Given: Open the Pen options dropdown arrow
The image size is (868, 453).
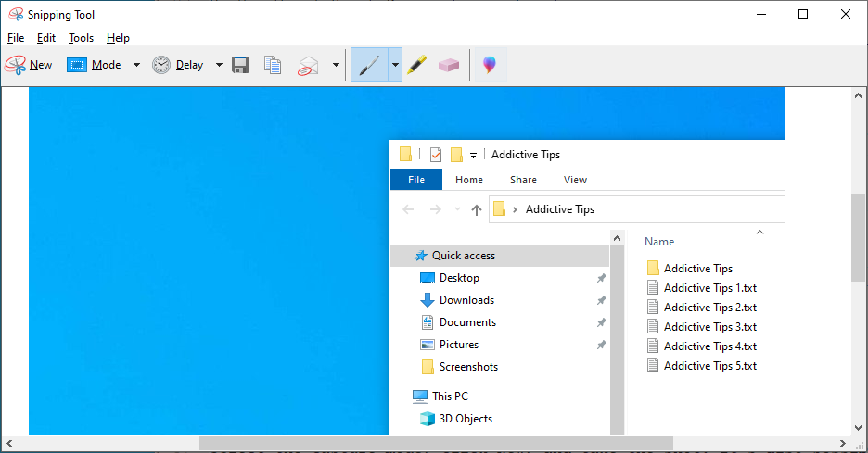Looking at the screenshot, I should [x=395, y=65].
